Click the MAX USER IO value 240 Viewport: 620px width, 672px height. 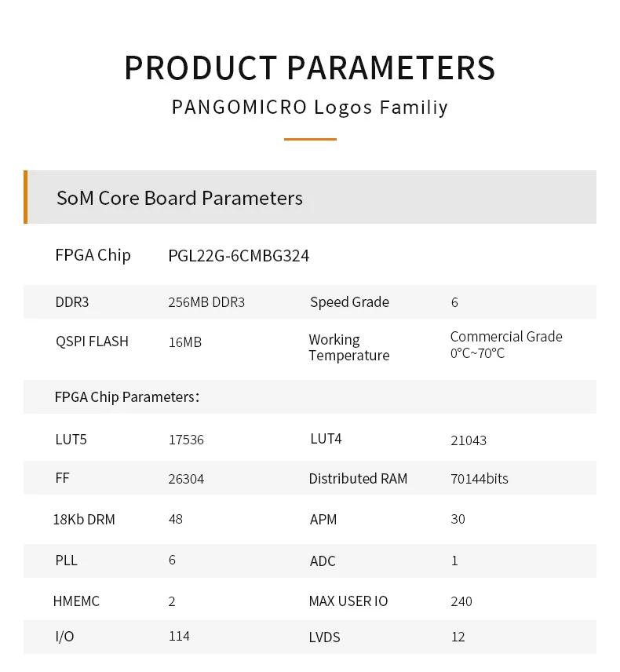(461, 601)
